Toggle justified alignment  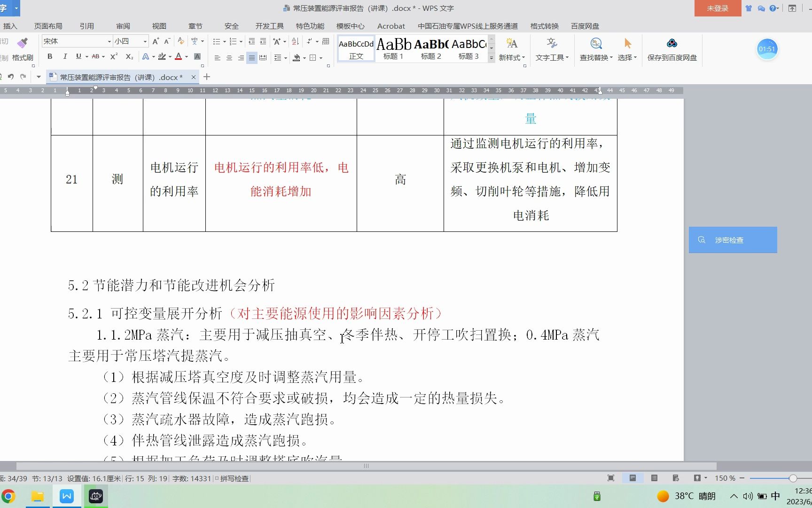pos(252,58)
